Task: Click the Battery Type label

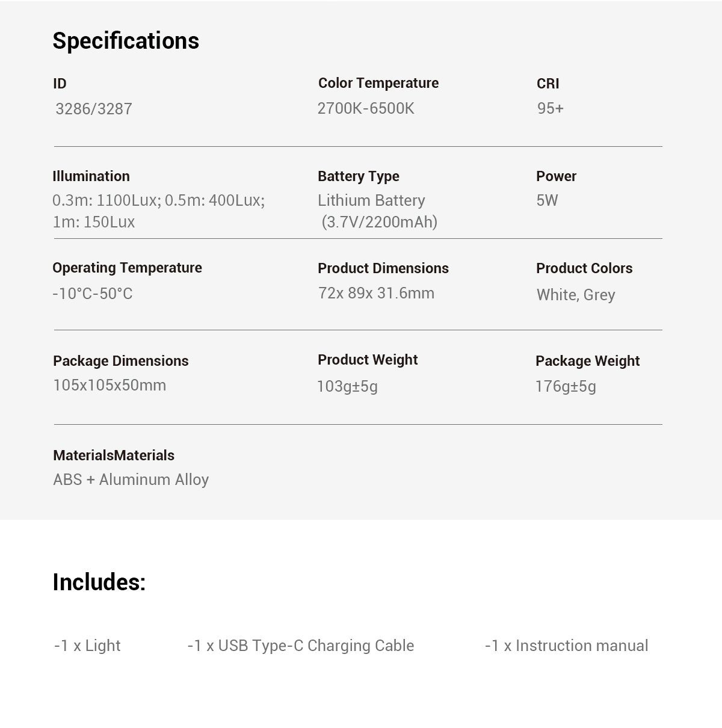Action: click(x=358, y=176)
